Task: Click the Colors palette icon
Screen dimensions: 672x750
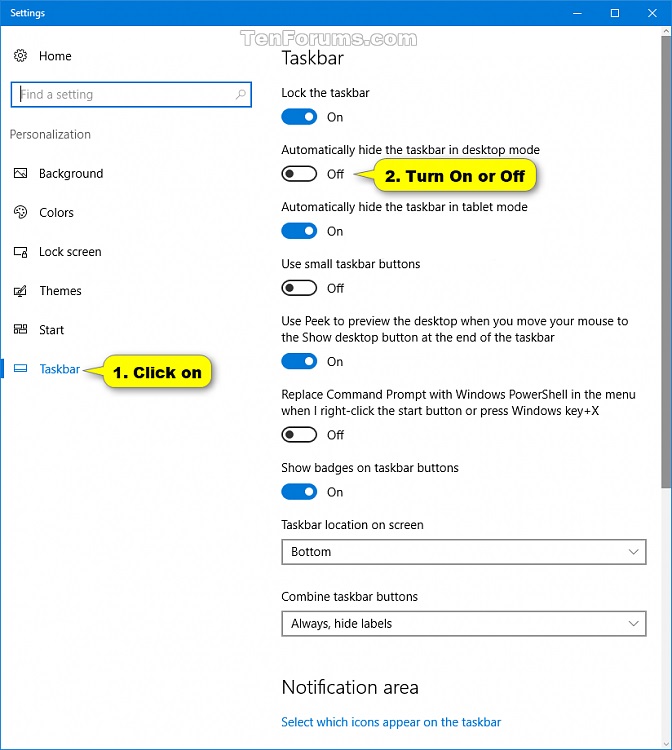Action: (x=20, y=212)
